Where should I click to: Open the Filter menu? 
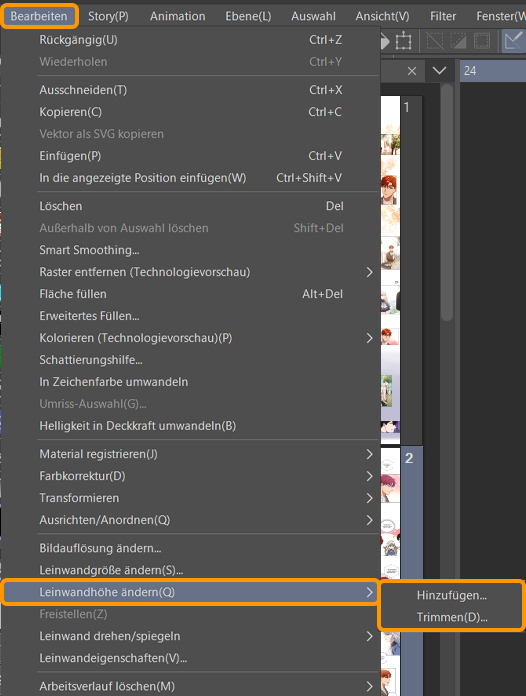443,16
